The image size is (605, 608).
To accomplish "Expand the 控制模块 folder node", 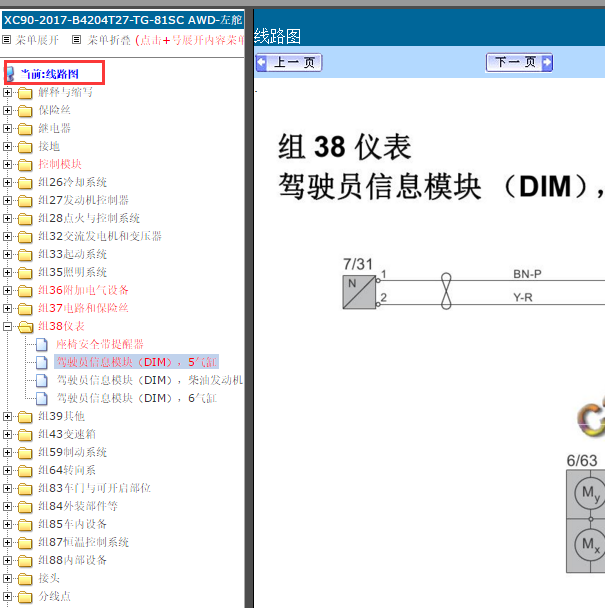I will point(7,164).
